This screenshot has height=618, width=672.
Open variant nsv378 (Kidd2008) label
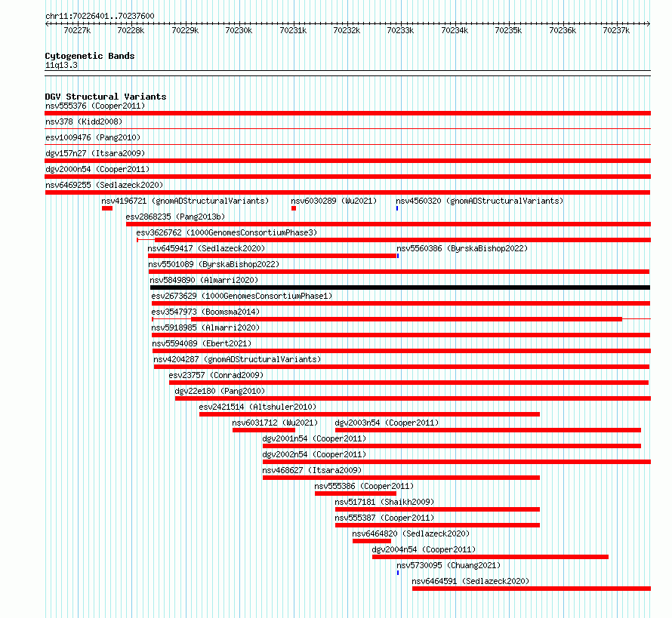point(84,121)
